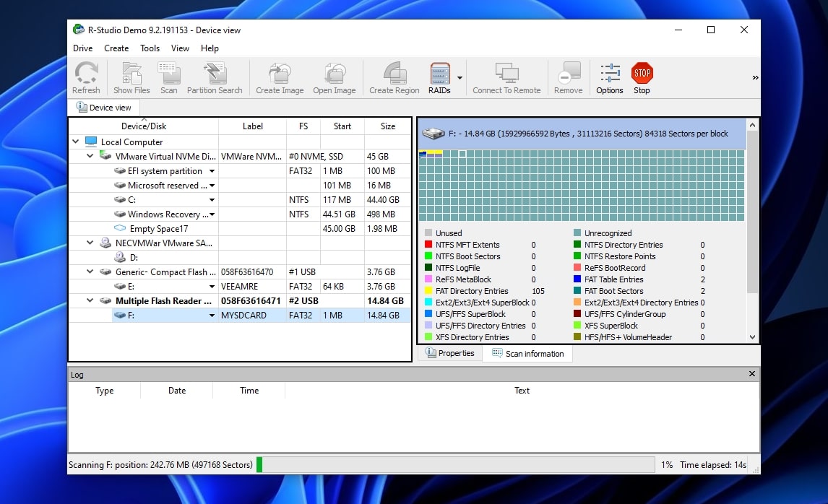Click the Create Image icon
This screenshot has height=504, width=828.
pos(279,77)
